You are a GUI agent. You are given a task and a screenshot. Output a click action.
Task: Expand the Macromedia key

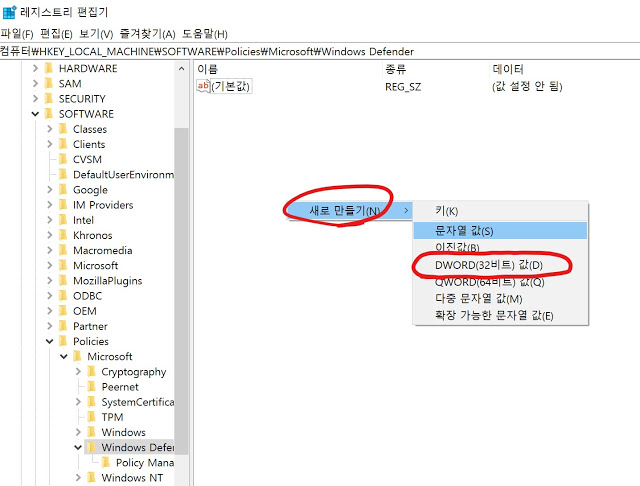pos(50,250)
